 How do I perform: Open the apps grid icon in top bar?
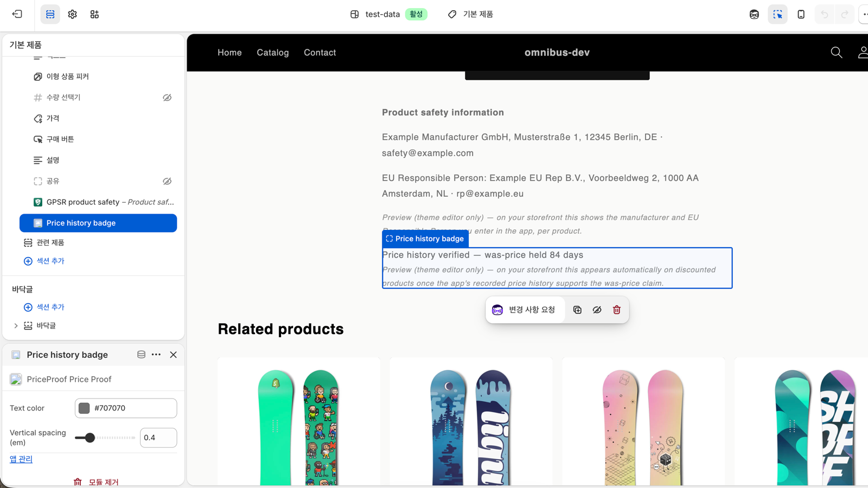[x=94, y=14]
